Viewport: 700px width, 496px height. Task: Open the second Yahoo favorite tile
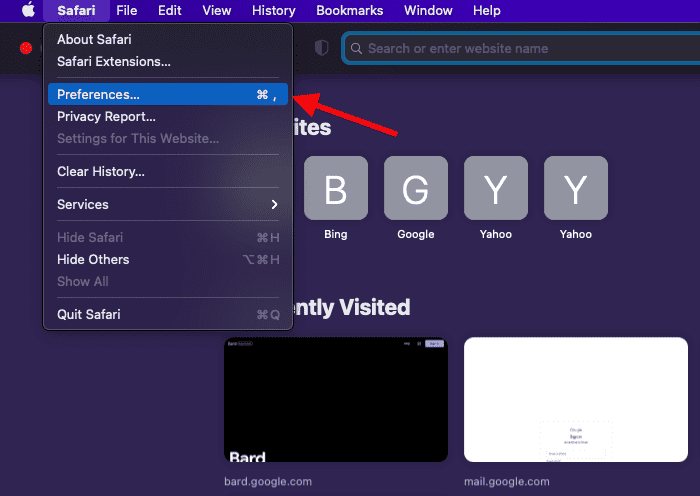(575, 188)
